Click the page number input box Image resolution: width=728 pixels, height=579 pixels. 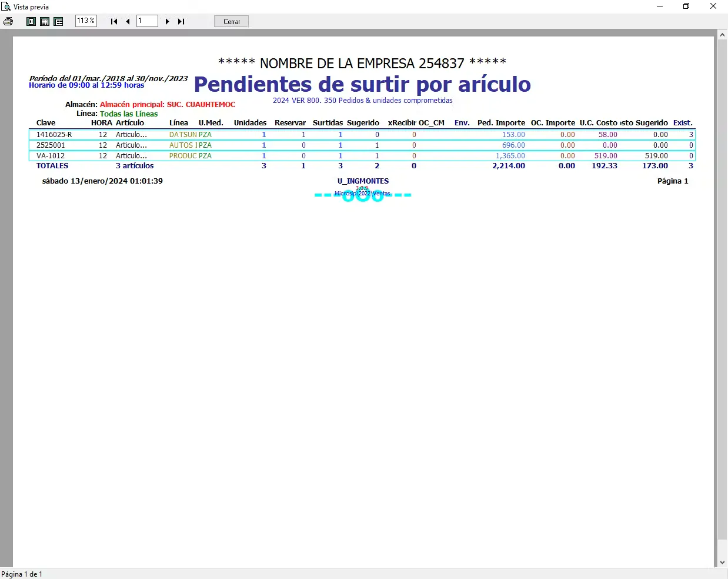(147, 21)
